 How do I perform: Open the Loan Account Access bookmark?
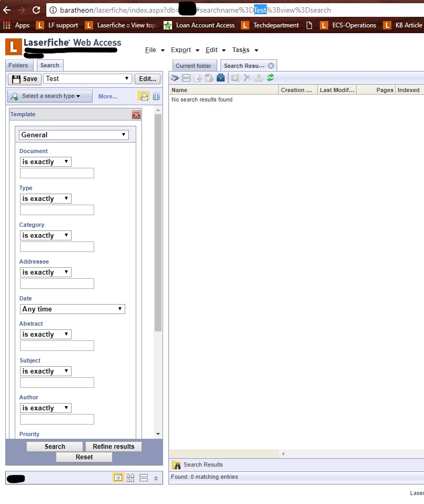(199, 25)
